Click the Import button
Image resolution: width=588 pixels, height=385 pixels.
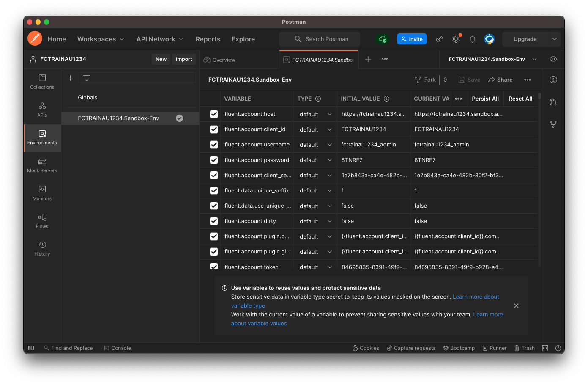coord(184,59)
